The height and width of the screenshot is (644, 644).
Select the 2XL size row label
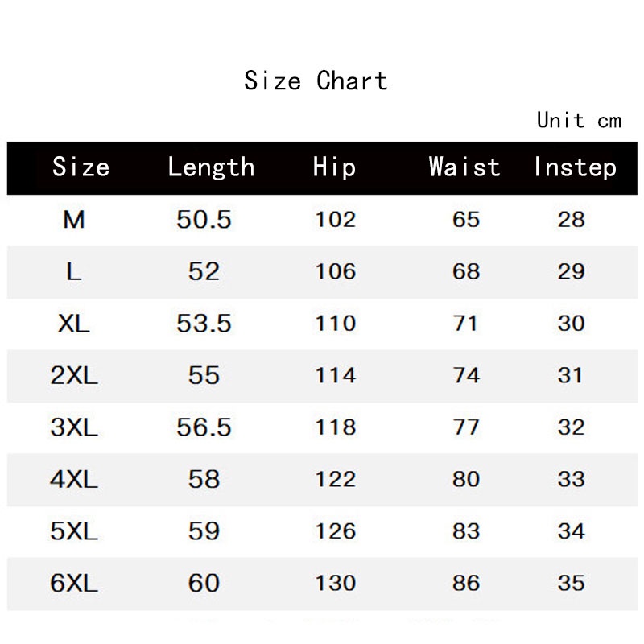coord(74,375)
